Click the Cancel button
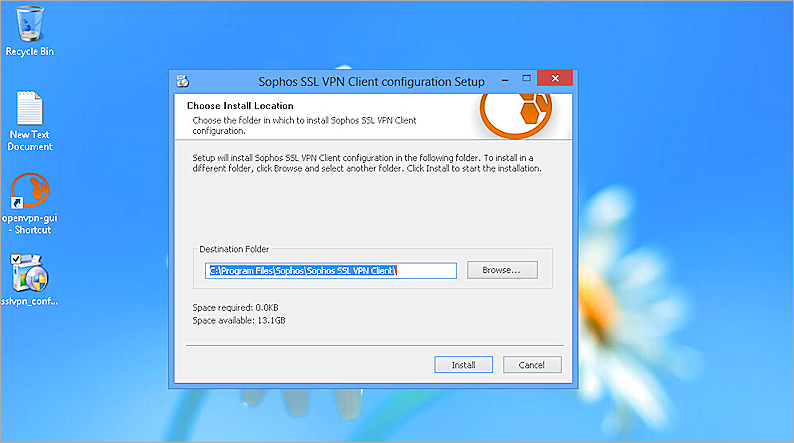 [532, 365]
